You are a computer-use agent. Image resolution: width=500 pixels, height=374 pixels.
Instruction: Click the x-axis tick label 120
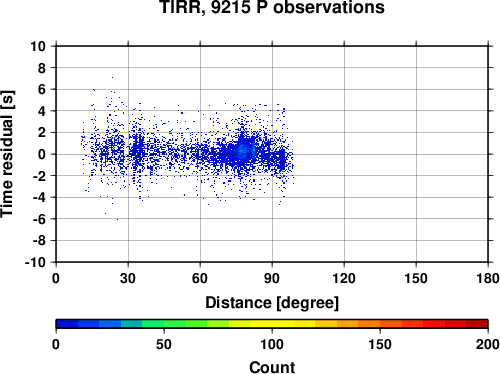tap(344, 278)
